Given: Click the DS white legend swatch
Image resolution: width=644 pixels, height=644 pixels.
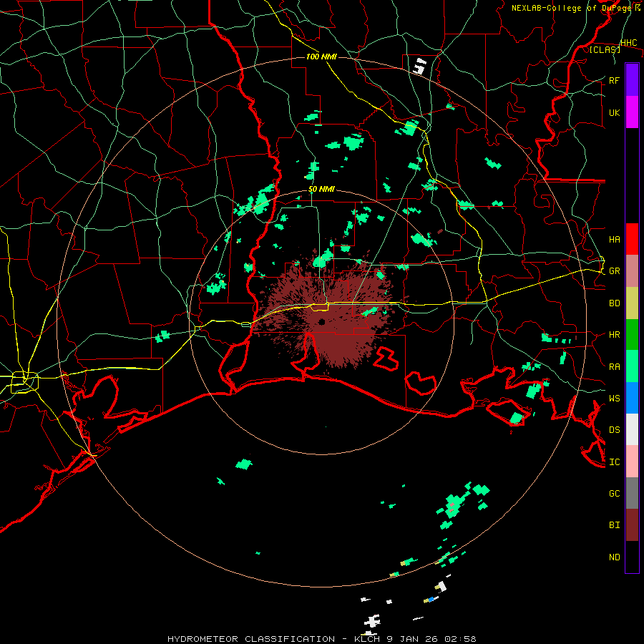Looking at the screenshot, I should pyautogui.click(x=632, y=429).
